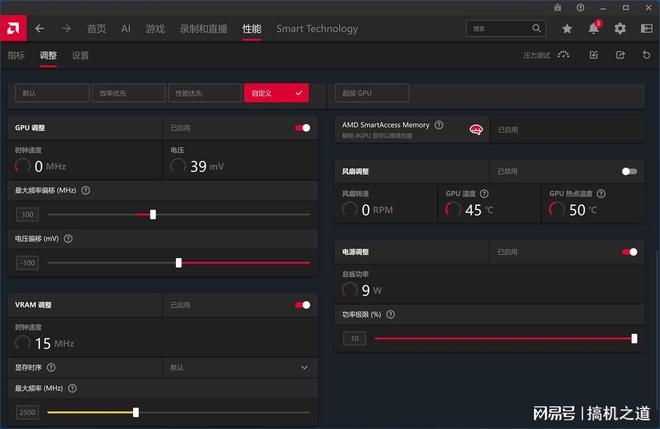Click the red brain SmartAccess Memory icon
Viewport: 660px width, 429px height.
point(476,130)
